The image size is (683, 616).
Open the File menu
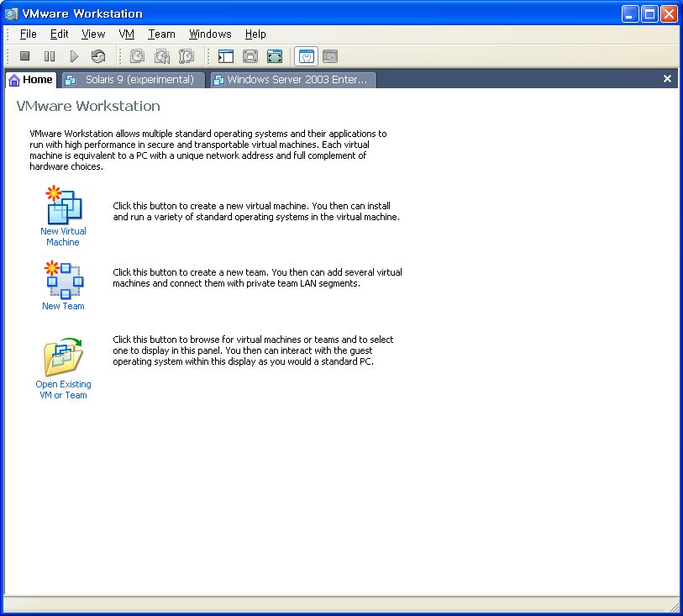point(28,34)
